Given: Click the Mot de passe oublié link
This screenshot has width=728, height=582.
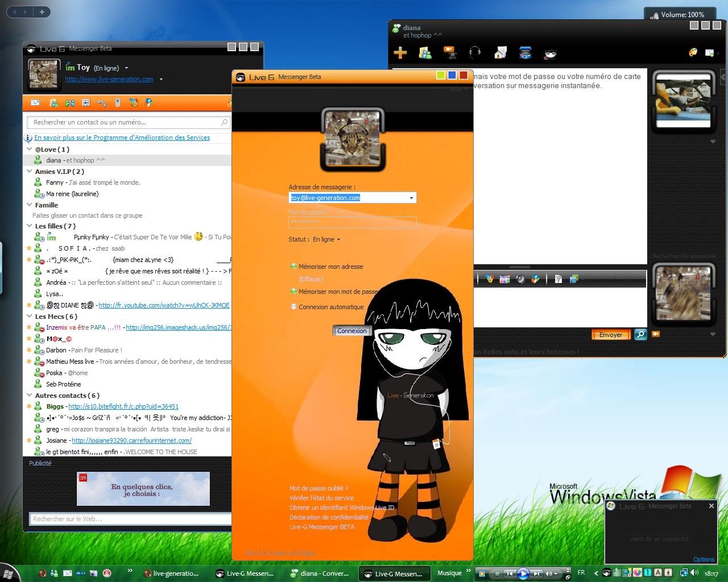Looking at the screenshot, I should click(x=318, y=488).
